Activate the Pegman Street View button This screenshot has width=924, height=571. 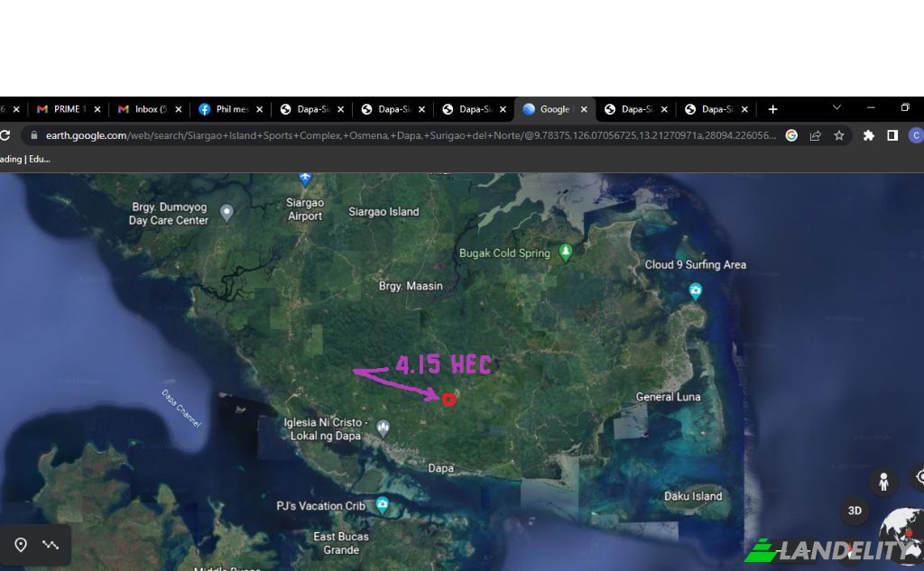tap(883, 482)
